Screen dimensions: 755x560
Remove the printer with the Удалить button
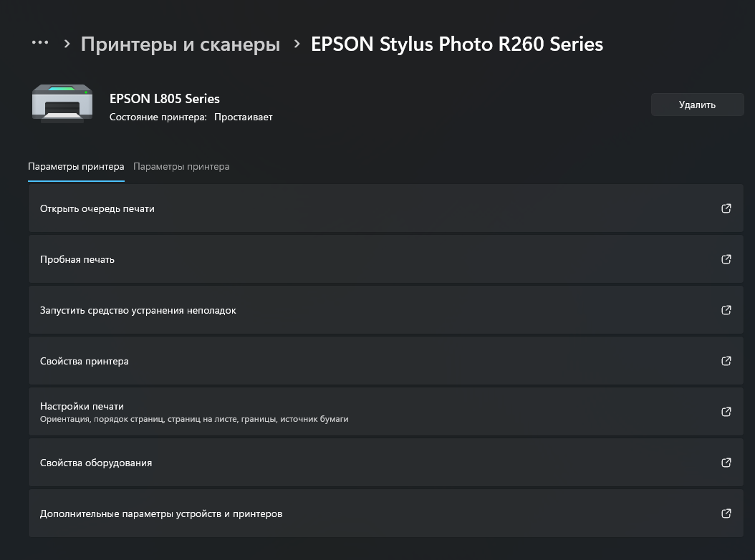click(697, 105)
